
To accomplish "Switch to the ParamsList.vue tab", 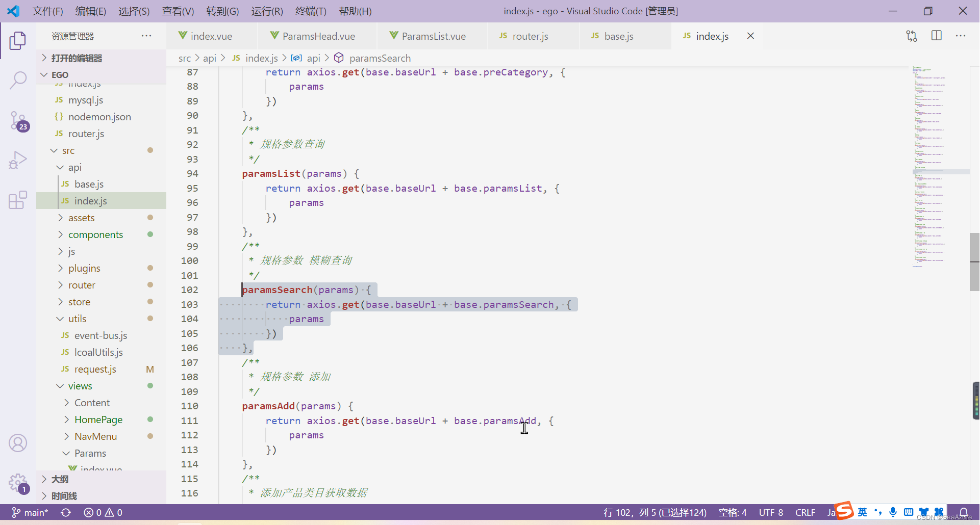I will point(433,36).
